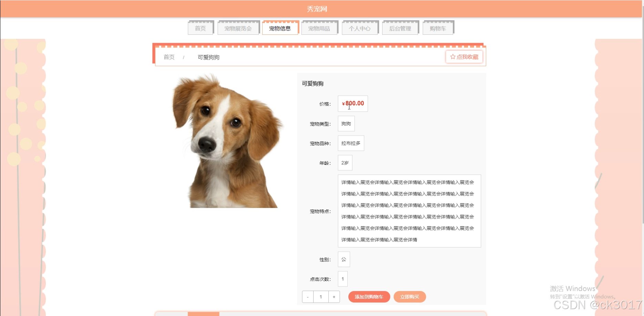Click the 宠物特点 description text box
644x316 pixels.
coord(409,211)
